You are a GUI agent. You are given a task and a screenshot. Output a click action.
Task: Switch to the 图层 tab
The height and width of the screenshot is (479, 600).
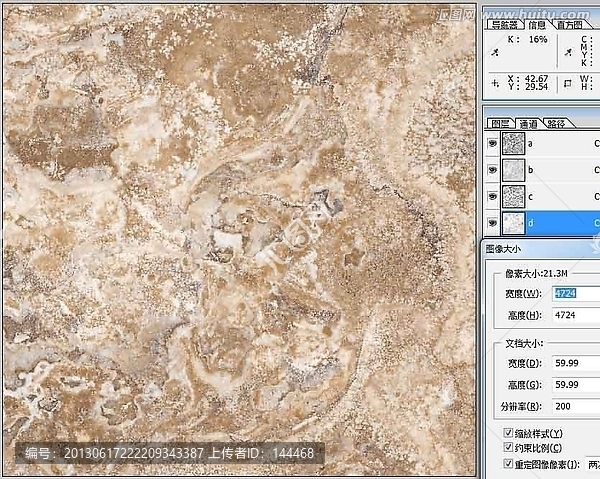[x=500, y=124]
